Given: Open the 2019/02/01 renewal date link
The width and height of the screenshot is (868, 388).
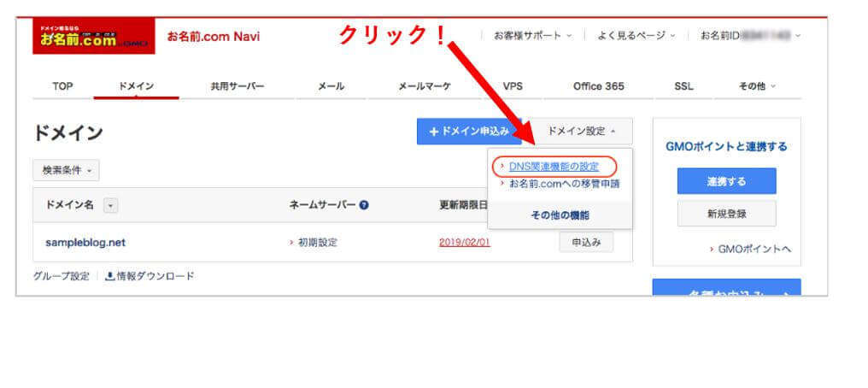Looking at the screenshot, I should click(465, 243).
